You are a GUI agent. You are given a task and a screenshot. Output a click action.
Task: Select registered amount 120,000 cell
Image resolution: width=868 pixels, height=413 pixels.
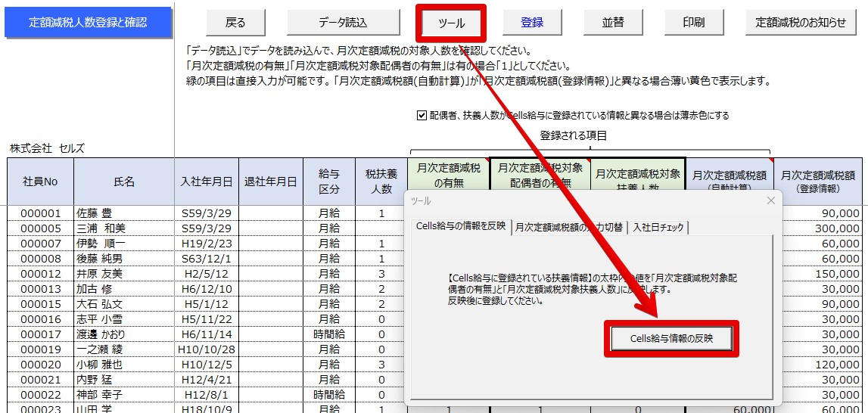[822, 365]
